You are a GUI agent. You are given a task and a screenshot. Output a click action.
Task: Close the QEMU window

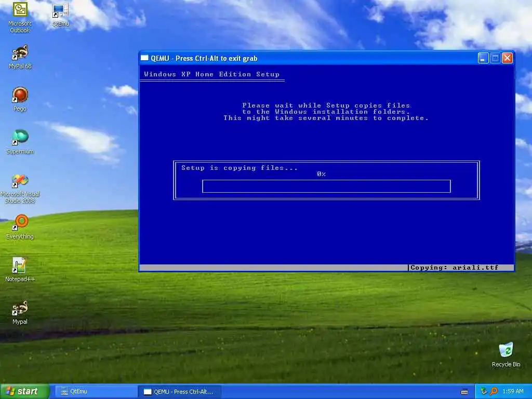[x=507, y=58]
